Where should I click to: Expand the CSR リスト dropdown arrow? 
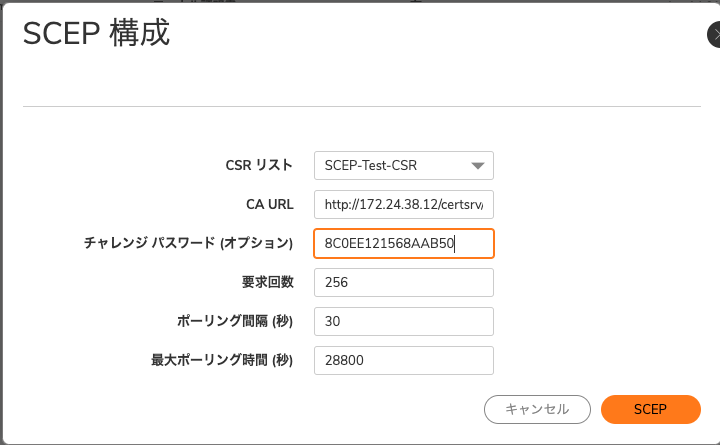[478, 166]
